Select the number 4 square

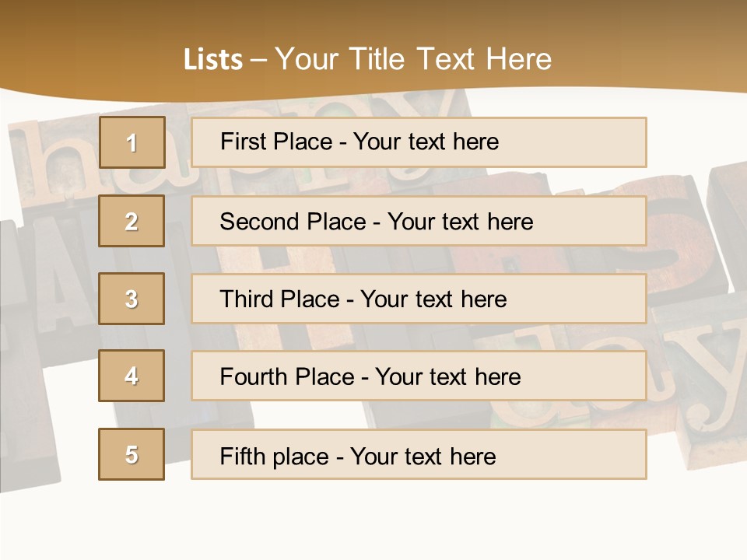132,376
